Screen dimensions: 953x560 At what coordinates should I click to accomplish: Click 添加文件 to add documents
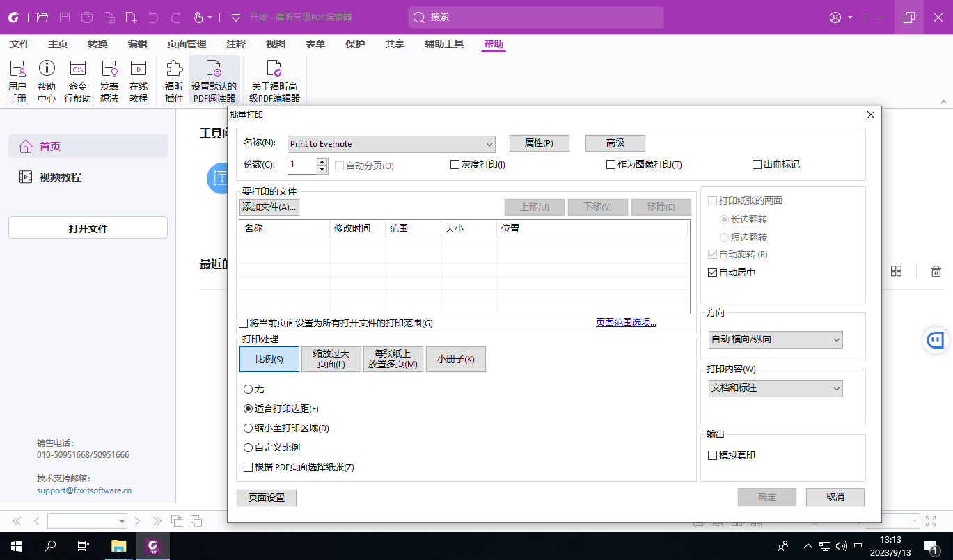point(268,207)
